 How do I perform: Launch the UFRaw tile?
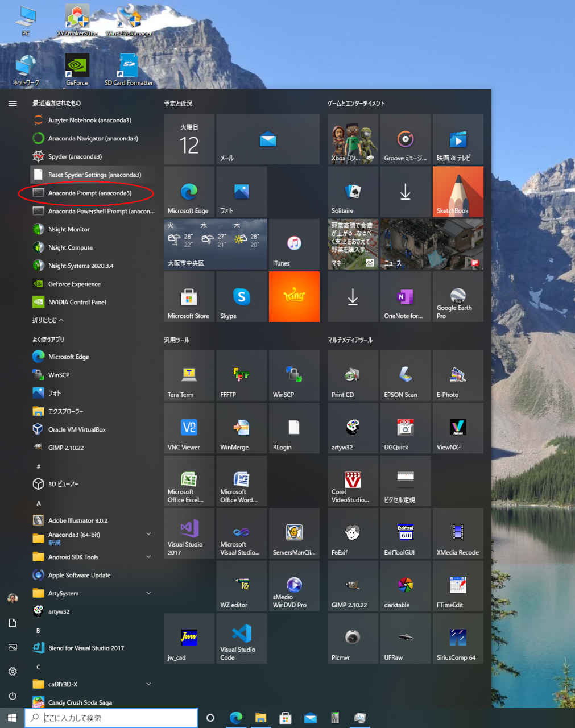point(406,638)
